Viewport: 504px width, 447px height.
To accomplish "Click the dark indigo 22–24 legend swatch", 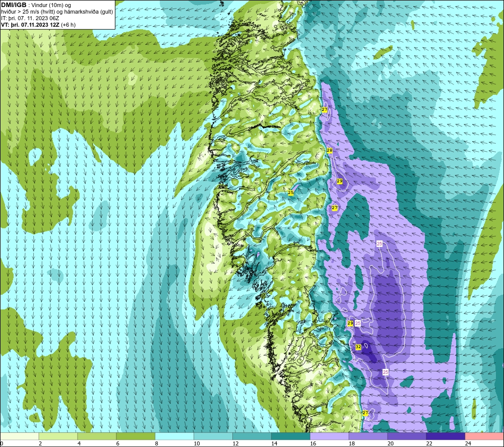I will 446,436.
